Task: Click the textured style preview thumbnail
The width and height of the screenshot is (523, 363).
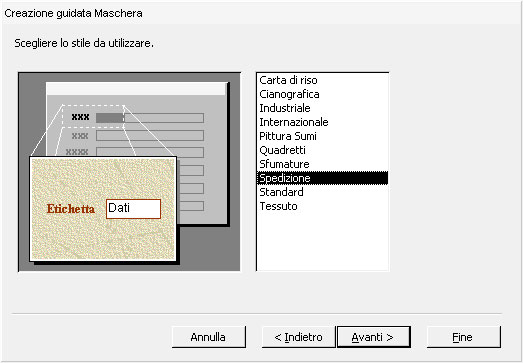Action: (103, 209)
